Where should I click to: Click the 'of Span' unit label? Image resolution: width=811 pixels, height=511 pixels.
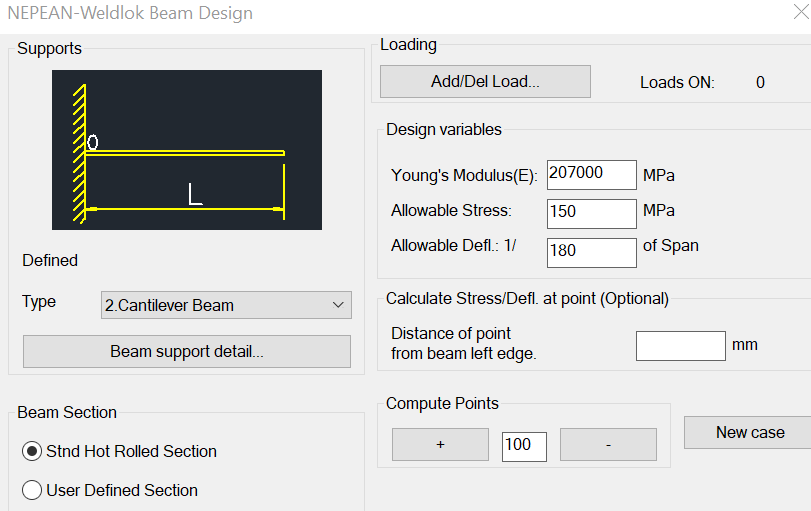670,246
